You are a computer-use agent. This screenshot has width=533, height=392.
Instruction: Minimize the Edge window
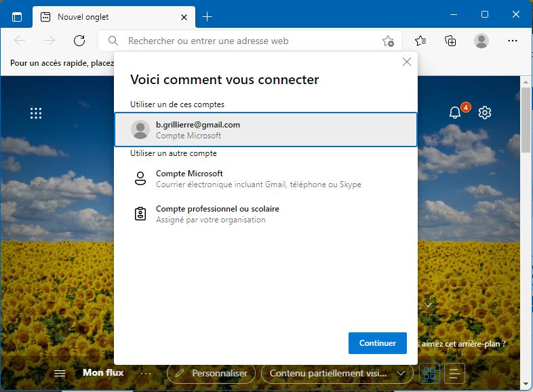454,14
